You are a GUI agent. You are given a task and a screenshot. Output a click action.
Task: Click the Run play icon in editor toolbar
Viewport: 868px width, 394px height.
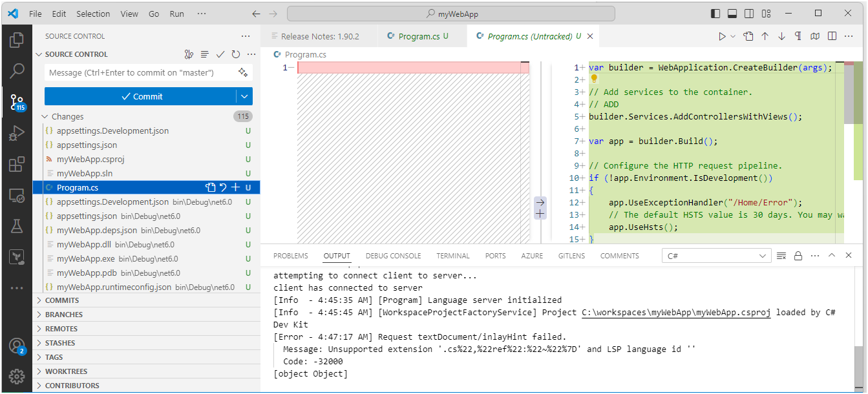(x=722, y=36)
